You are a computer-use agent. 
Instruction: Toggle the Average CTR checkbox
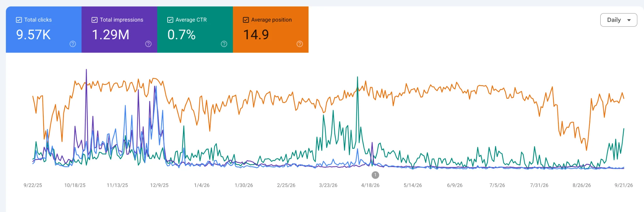(x=170, y=20)
